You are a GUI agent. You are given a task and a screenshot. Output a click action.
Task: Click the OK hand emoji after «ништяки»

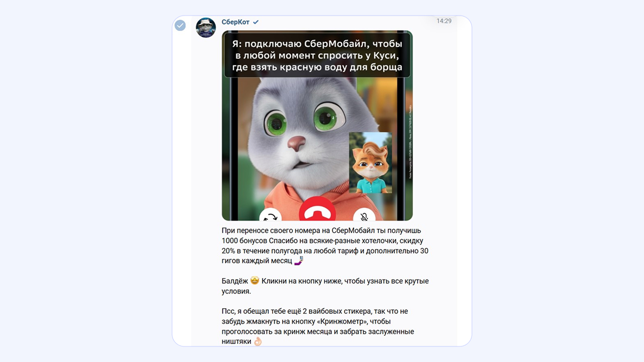pyautogui.click(x=258, y=341)
